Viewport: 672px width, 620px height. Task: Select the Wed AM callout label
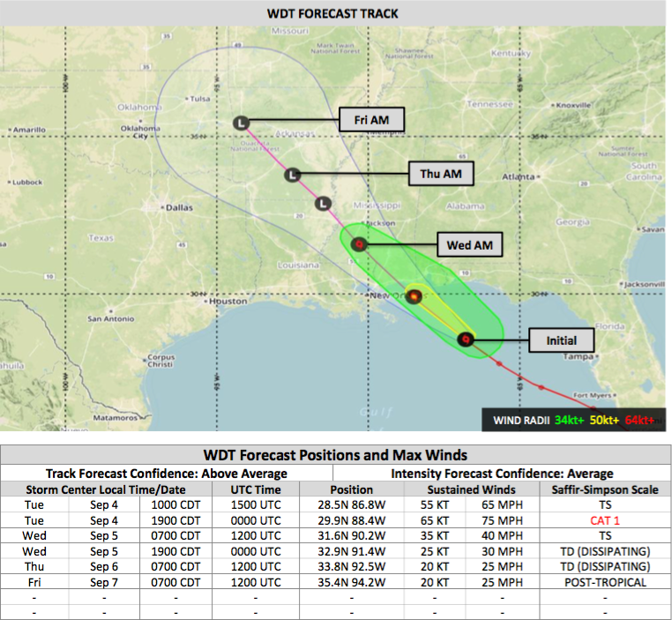click(x=469, y=244)
